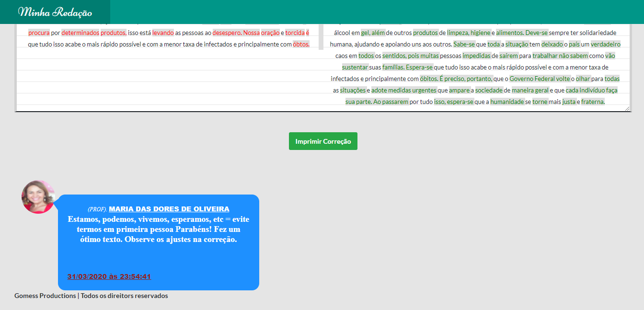Select the corrected word 'óbitos' in right text
The height and width of the screenshot is (310, 644).
[x=427, y=78]
